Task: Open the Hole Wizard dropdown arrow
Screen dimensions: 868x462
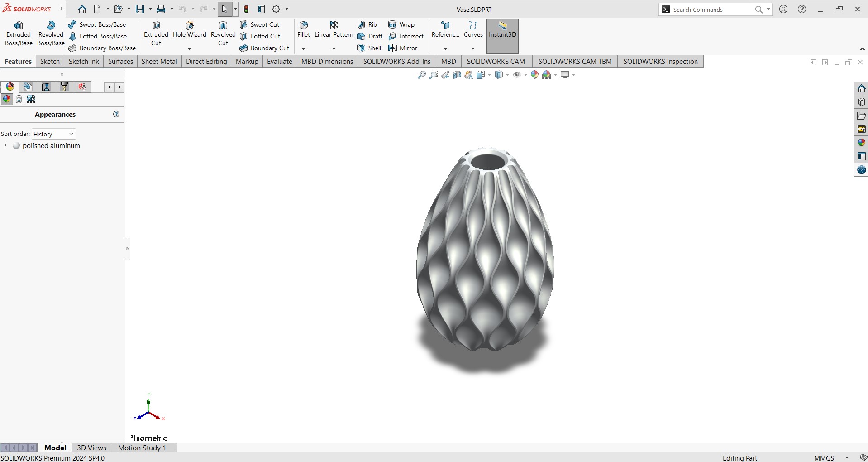Action: coord(190,48)
